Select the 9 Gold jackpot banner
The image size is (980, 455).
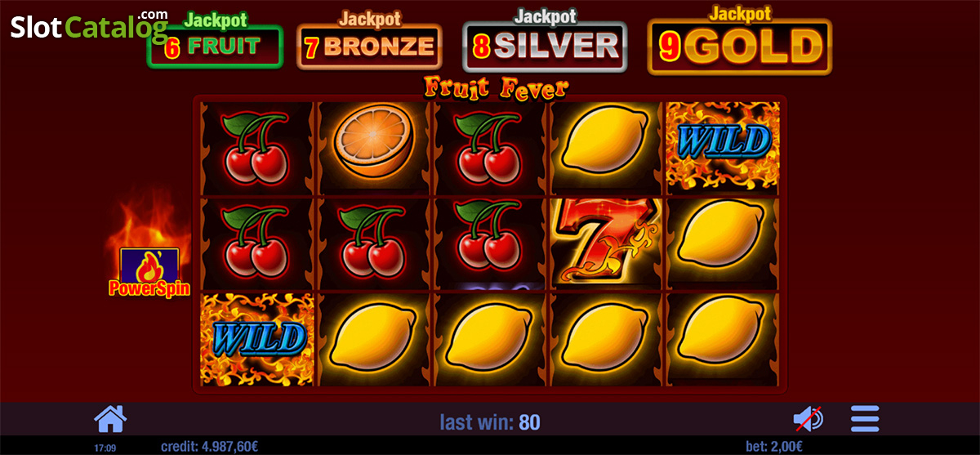tap(740, 41)
